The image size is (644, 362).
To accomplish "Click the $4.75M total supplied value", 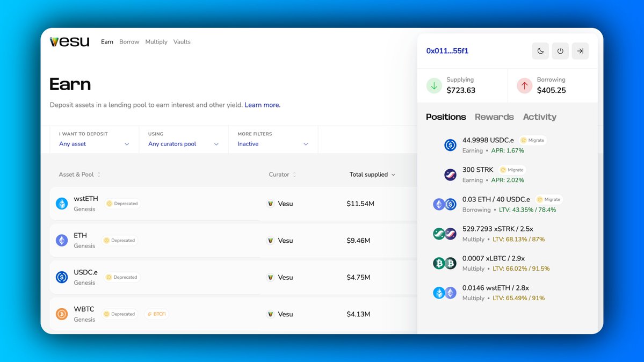I will 358,277.
